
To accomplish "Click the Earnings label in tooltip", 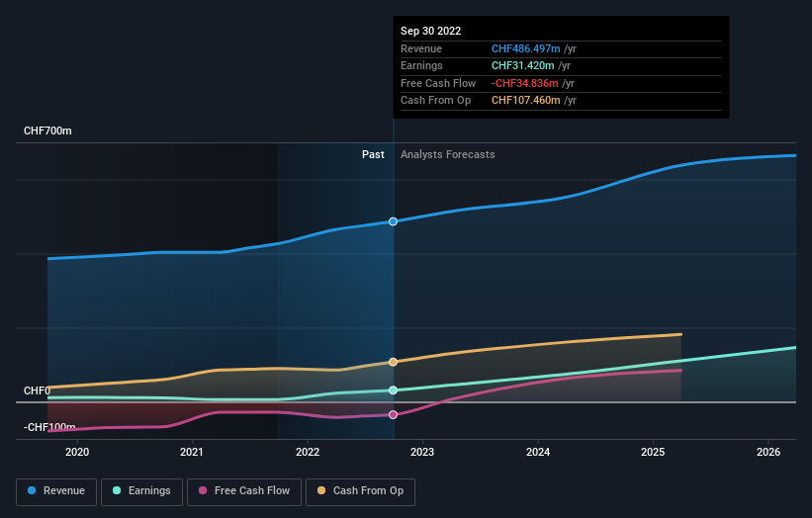I will (x=421, y=65).
